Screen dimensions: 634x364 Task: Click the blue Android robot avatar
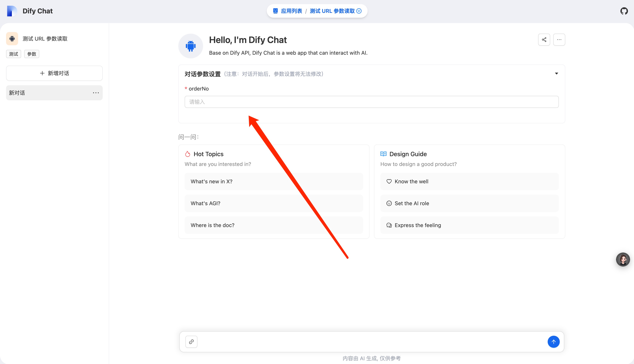tap(190, 46)
